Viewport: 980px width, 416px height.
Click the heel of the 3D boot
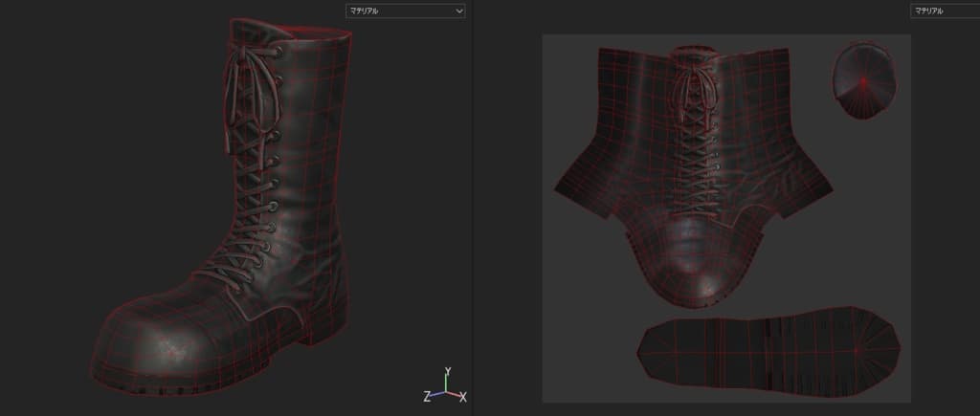[x=321, y=325]
